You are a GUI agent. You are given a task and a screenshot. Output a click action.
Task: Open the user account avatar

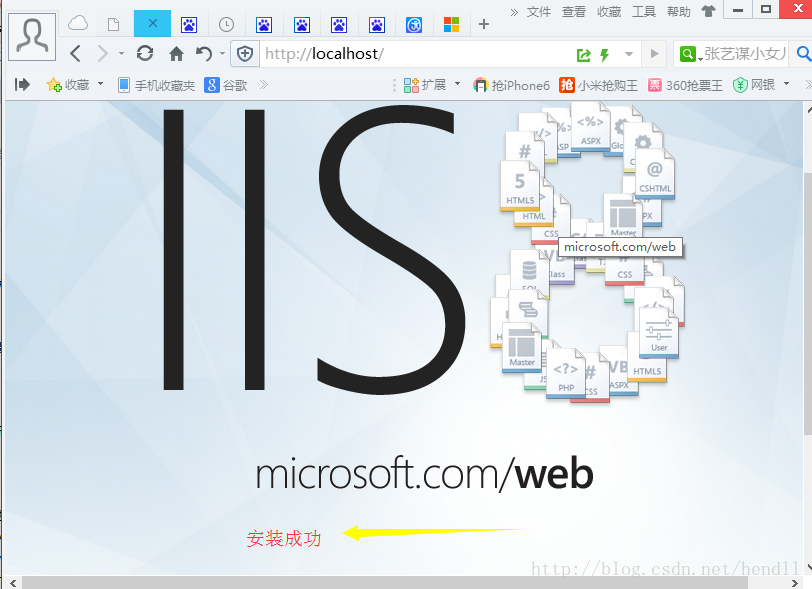tap(32, 37)
